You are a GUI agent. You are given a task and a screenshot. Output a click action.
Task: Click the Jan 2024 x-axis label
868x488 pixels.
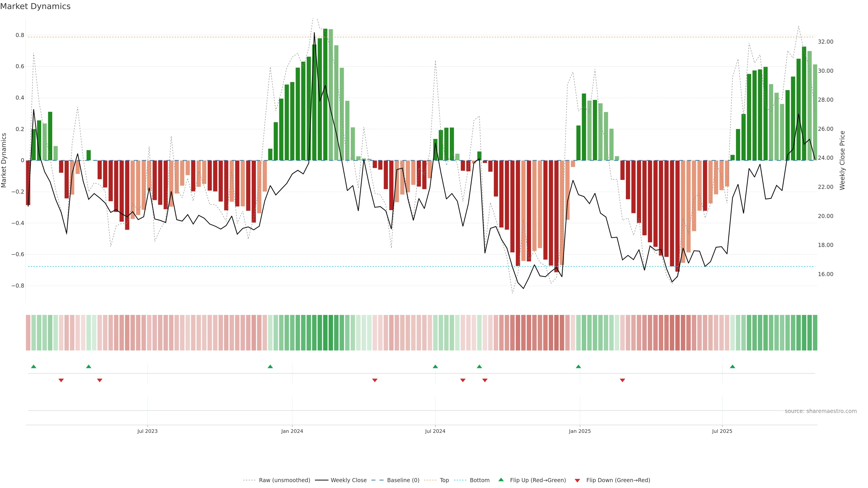tap(292, 431)
